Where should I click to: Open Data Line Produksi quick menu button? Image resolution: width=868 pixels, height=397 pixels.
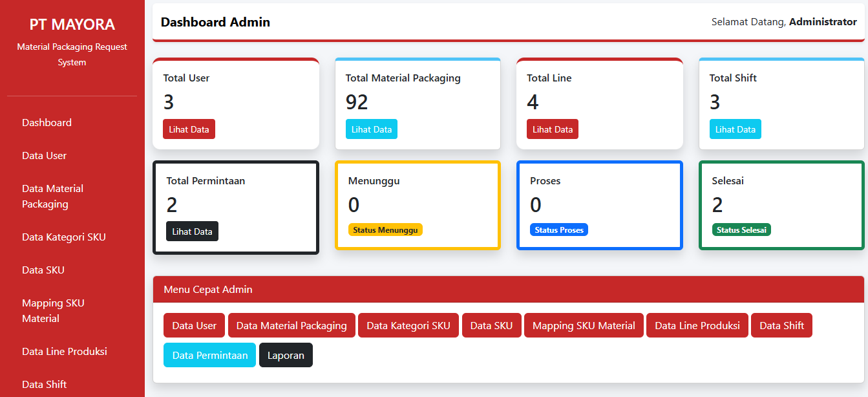pos(697,326)
